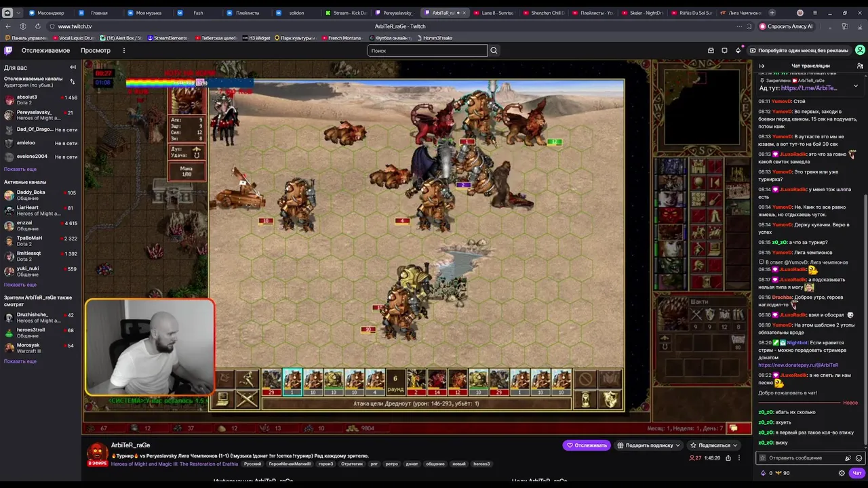This screenshot has width=868, height=488.
Task: Click the search magnifier button
Action: [x=494, y=50]
